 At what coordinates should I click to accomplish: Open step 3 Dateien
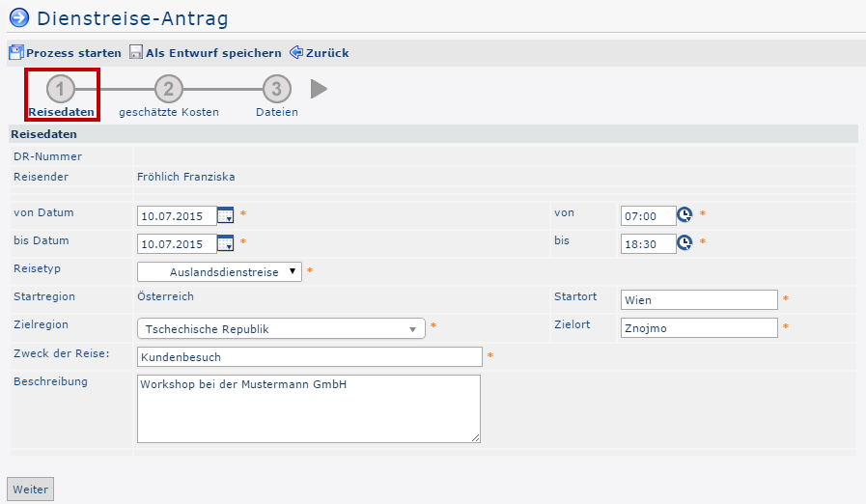[276, 90]
